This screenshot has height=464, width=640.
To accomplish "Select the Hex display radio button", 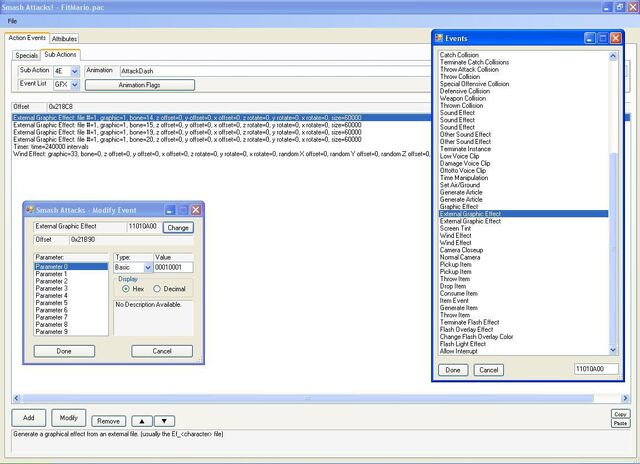I will (x=126, y=289).
